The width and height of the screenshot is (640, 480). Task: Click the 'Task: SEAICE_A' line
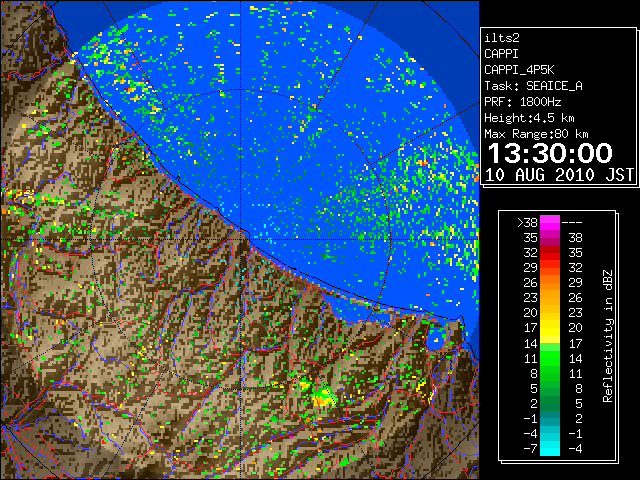tap(533, 86)
